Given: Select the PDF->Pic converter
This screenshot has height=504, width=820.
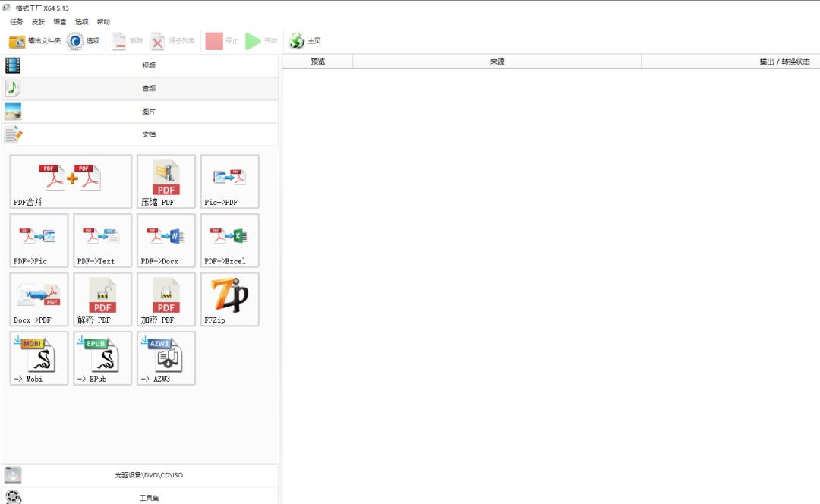Looking at the screenshot, I should [39, 241].
